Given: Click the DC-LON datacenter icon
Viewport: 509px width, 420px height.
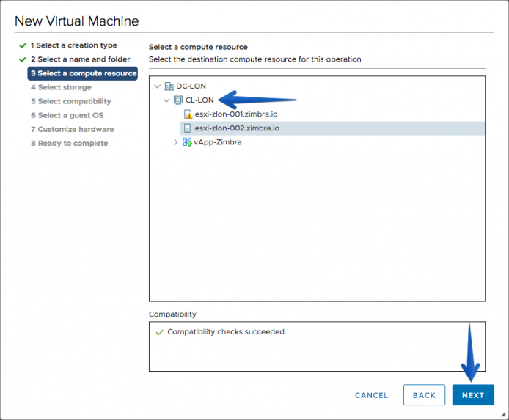Looking at the screenshot, I should [x=169, y=86].
